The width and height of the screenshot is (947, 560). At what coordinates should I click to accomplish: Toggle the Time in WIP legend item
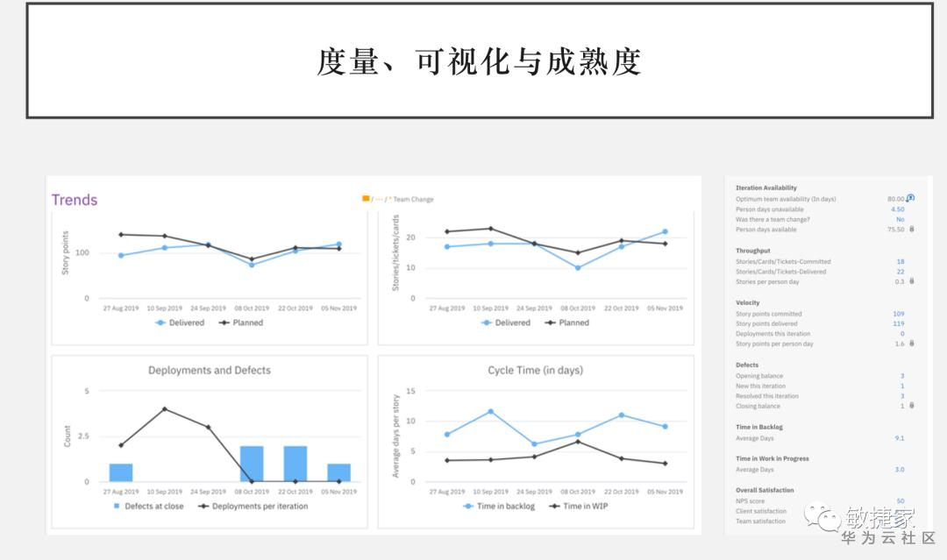(x=579, y=507)
